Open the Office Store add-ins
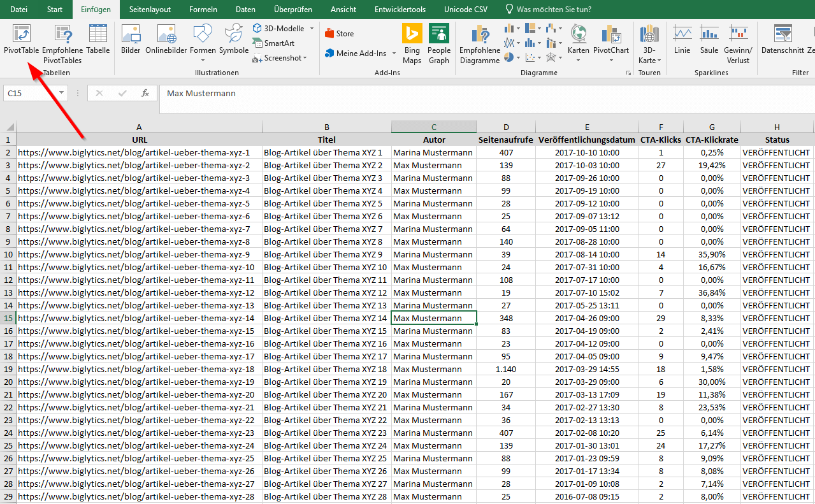 tap(339, 34)
